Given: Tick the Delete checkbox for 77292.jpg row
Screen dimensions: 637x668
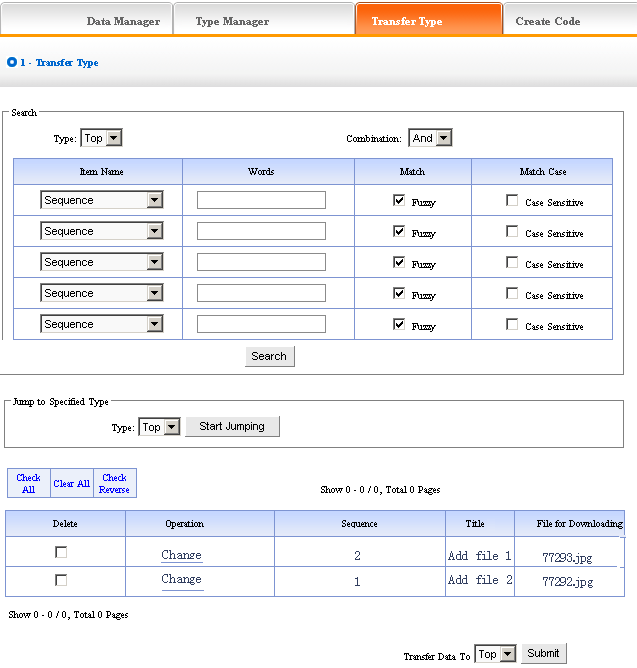Looking at the screenshot, I should (x=61, y=580).
